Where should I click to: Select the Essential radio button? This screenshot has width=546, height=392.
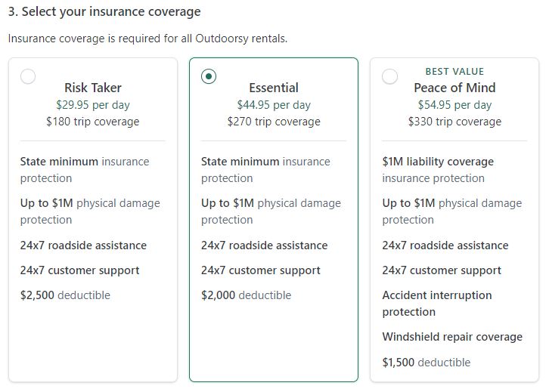point(209,76)
